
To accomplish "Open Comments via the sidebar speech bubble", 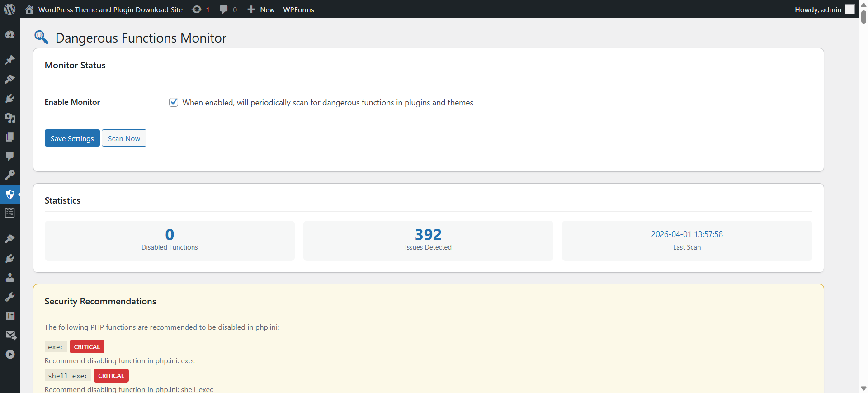I will coord(10,156).
